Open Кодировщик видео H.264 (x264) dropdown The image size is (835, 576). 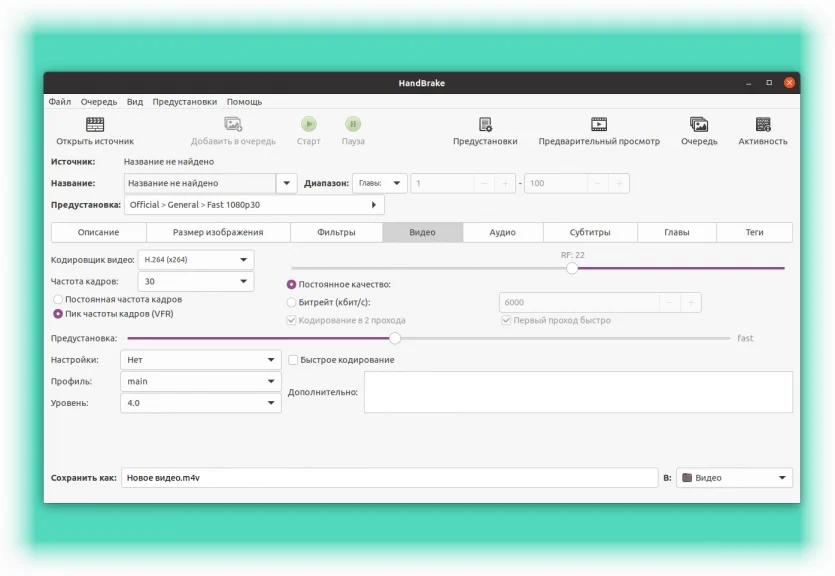(196, 260)
